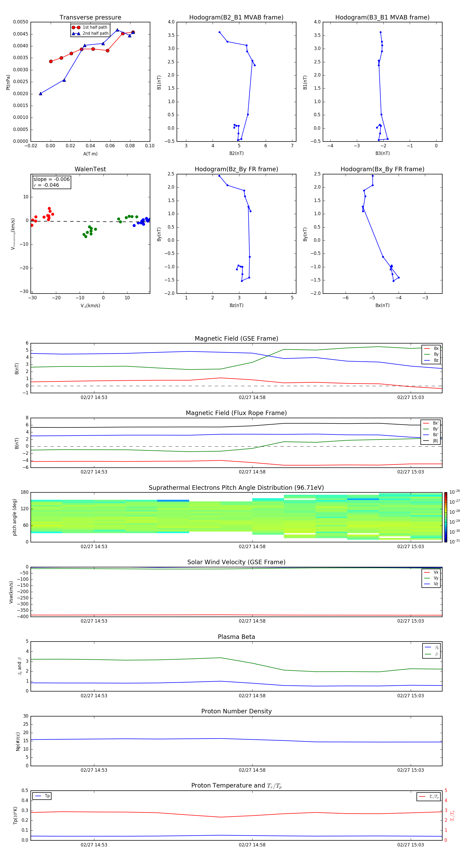Viewport: 473px width, 868px height.
Task: Click the "Hodogram(Bz_By FR frame)" title
Action: (x=236, y=169)
